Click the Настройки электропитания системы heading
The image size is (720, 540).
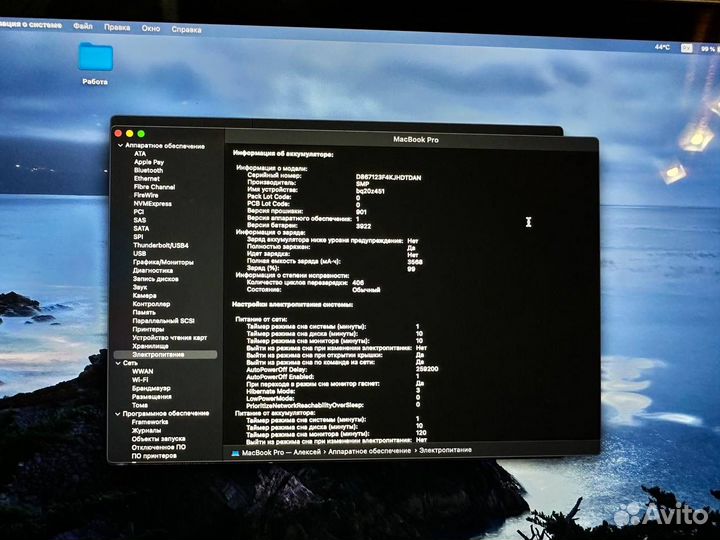[x=292, y=304]
